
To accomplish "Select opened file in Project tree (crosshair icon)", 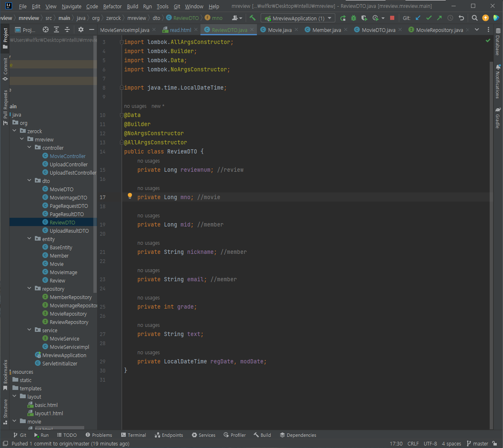I will [46, 29].
